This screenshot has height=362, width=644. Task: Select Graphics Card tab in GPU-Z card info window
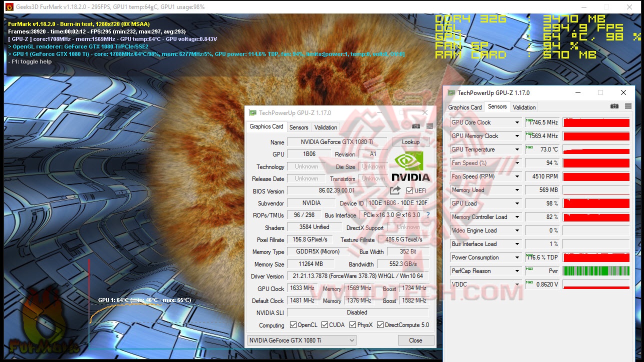(266, 126)
